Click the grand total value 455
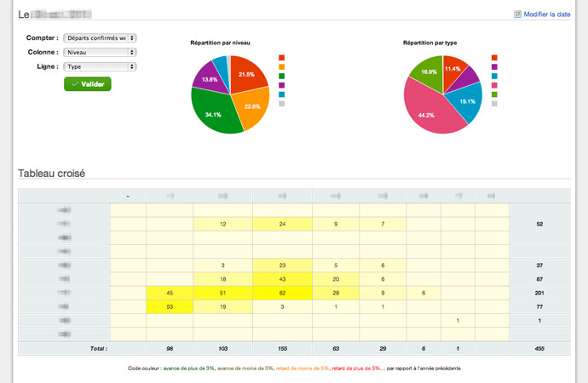This screenshot has height=383, width=588. 539,349
